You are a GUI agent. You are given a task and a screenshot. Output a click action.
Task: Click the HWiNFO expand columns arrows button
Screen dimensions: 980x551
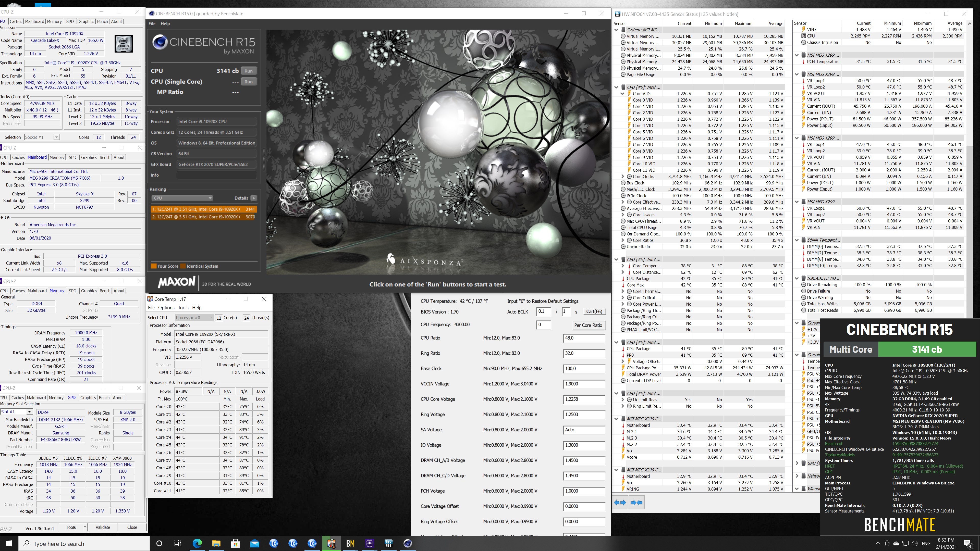620,503
